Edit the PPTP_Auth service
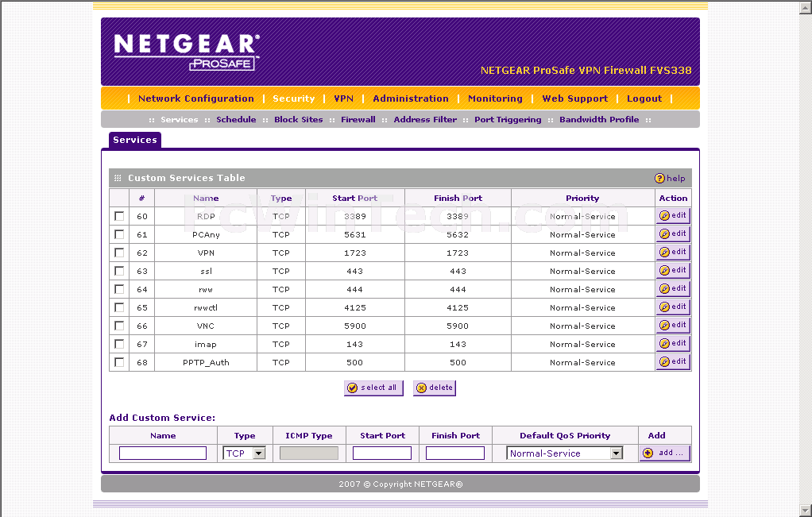Image resolution: width=812 pixels, height=517 pixels. pos(673,362)
